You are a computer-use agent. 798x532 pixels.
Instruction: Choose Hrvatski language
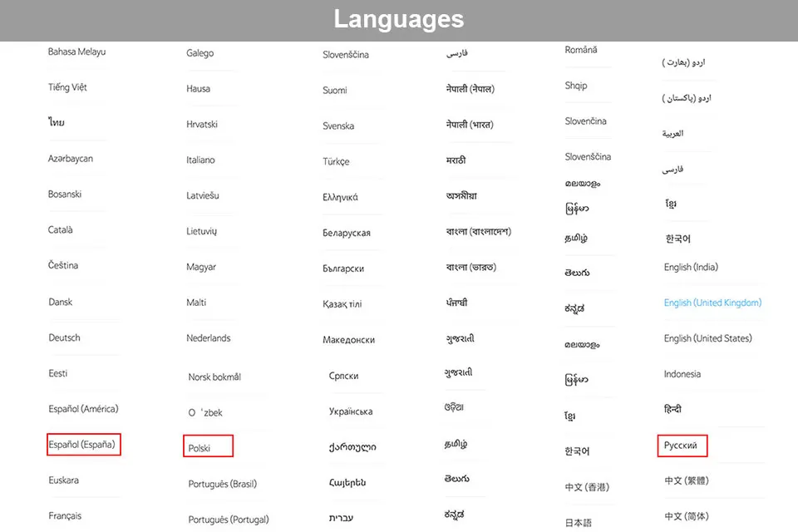click(201, 124)
